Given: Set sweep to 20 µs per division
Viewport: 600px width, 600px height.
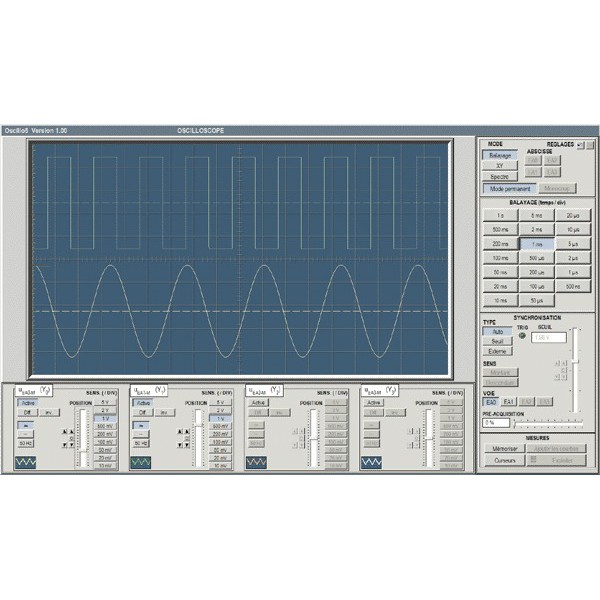Looking at the screenshot, I should [x=573, y=215].
